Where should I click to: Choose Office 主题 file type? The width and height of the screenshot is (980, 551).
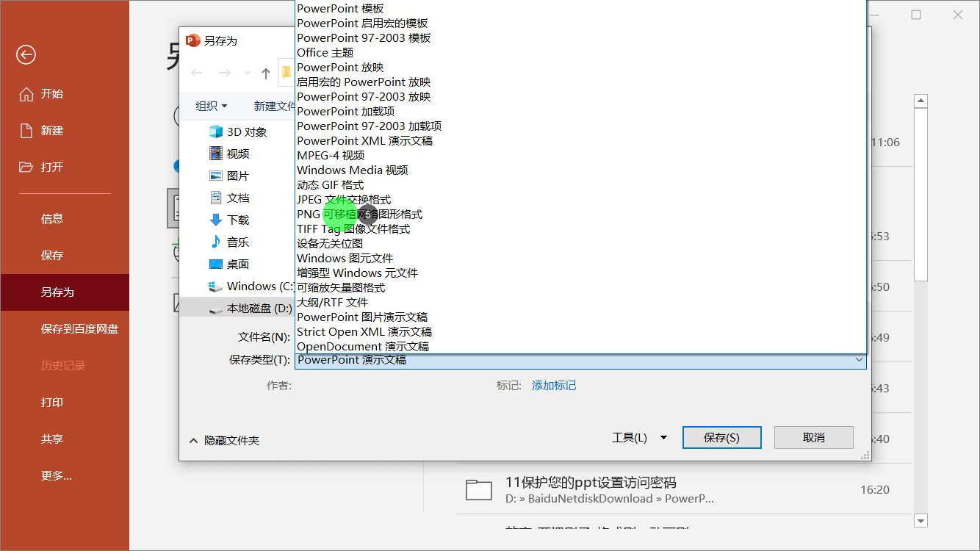pos(580,53)
